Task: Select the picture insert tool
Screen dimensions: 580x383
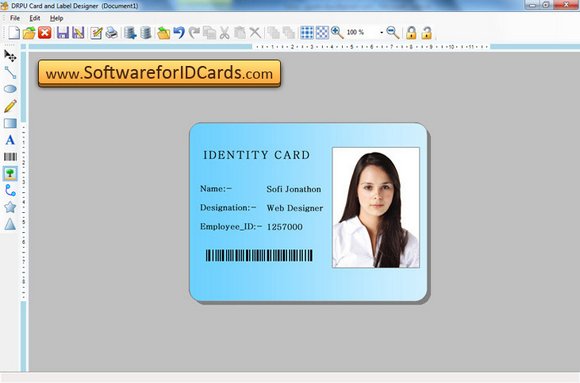Action: [10, 174]
